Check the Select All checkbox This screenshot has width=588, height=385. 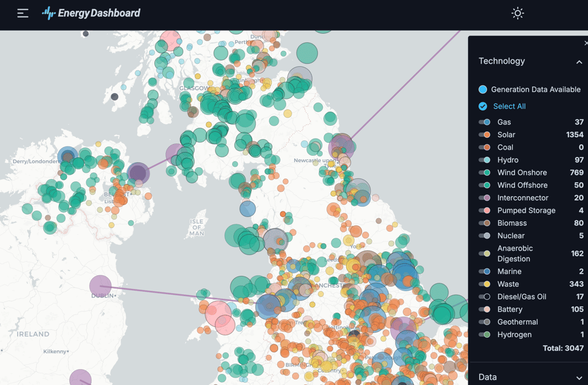[483, 106]
